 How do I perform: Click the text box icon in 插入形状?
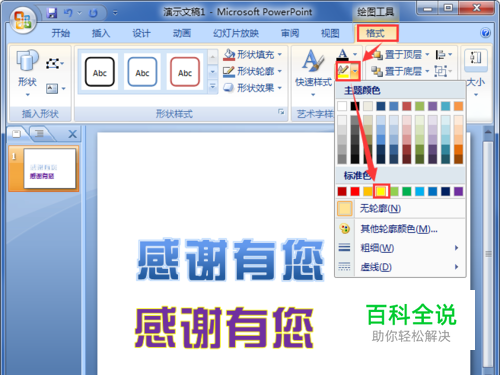coord(52,88)
